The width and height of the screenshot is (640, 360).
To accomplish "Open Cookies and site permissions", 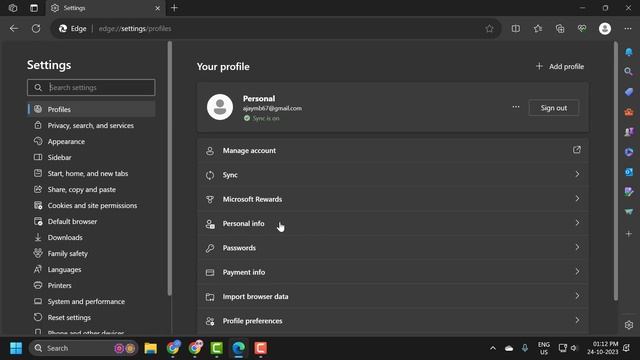I will coord(91,205).
